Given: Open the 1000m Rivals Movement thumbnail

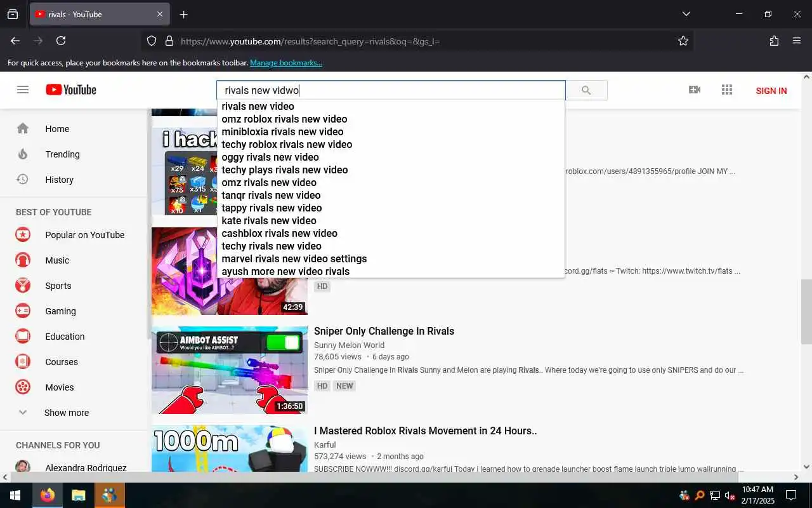Looking at the screenshot, I should [230, 449].
